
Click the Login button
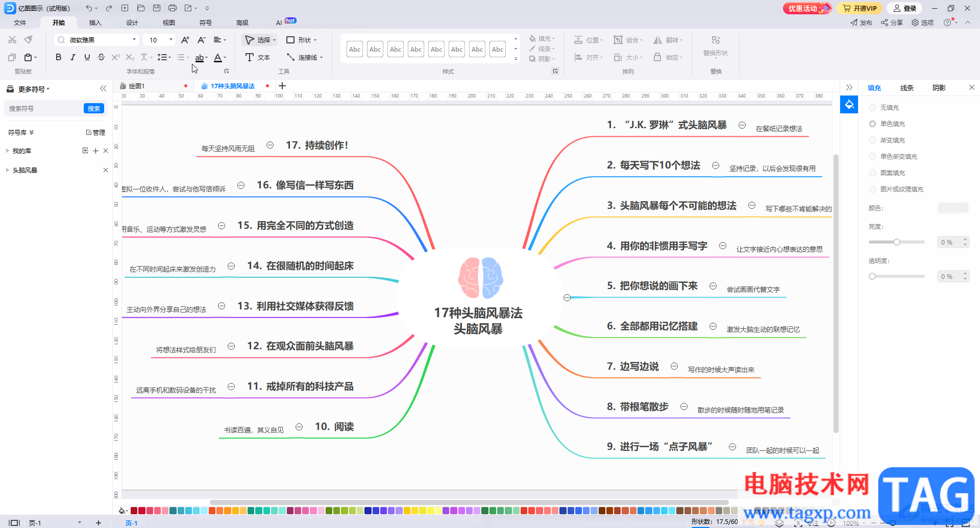tap(904, 8)
